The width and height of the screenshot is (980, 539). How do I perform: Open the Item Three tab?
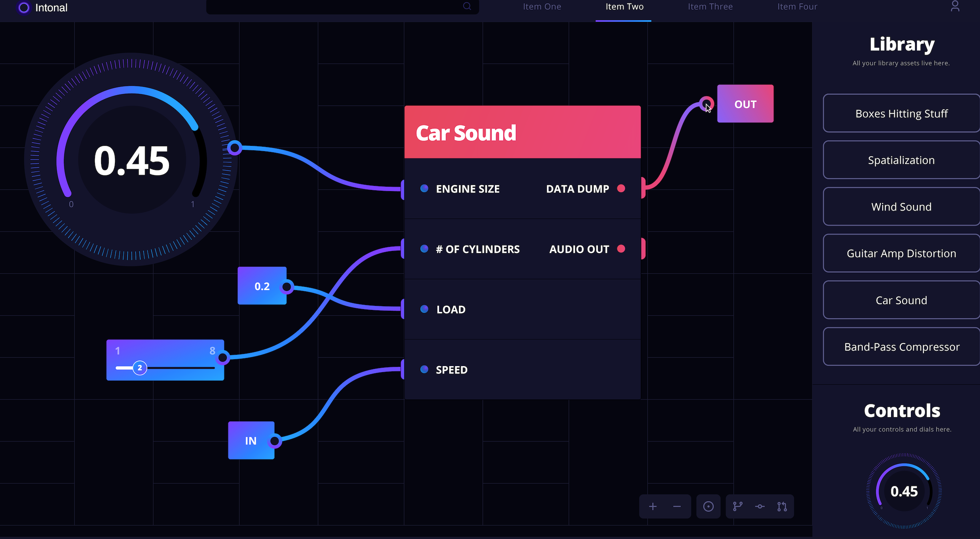coord(710,6)
